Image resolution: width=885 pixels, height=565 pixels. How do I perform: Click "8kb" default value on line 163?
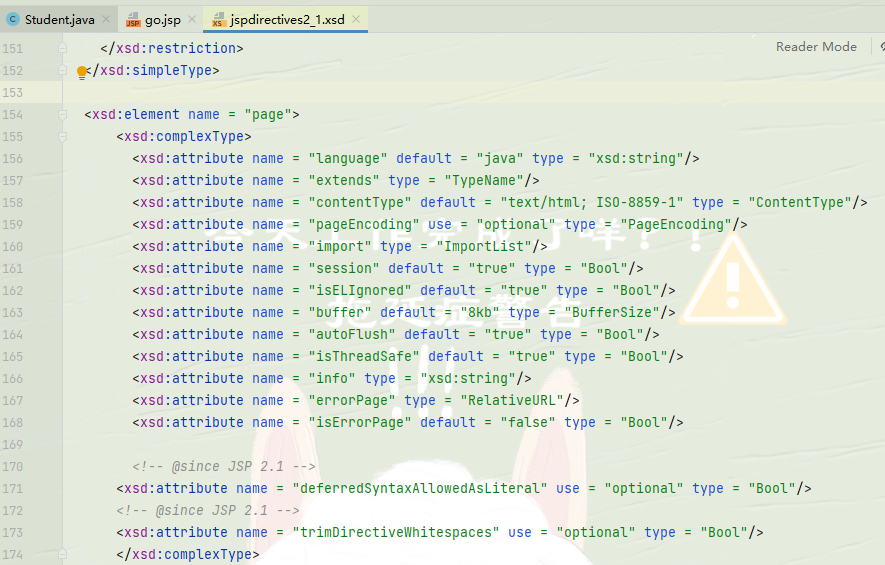click(x=480, y=313)
